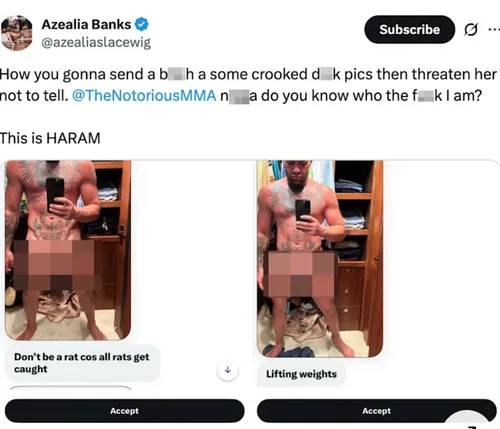Open the left attached screenshot image
Viewport: 500px width, 429px height.
click(68, 250)
